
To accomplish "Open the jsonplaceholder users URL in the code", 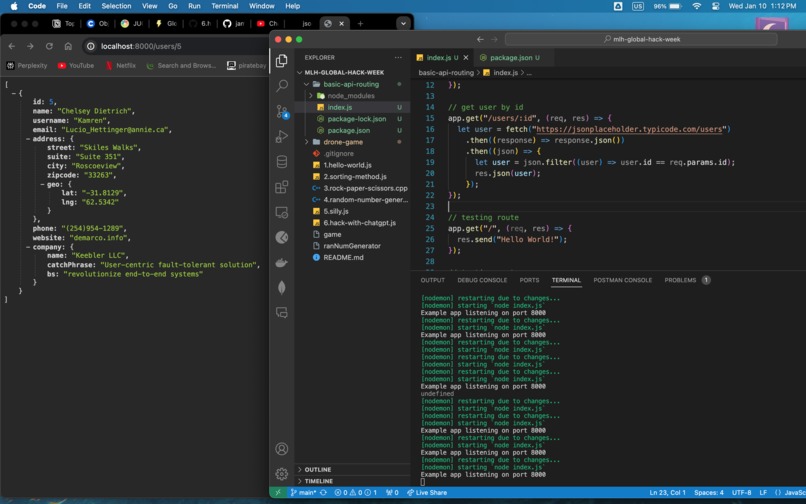I will [x=629, y=129].
